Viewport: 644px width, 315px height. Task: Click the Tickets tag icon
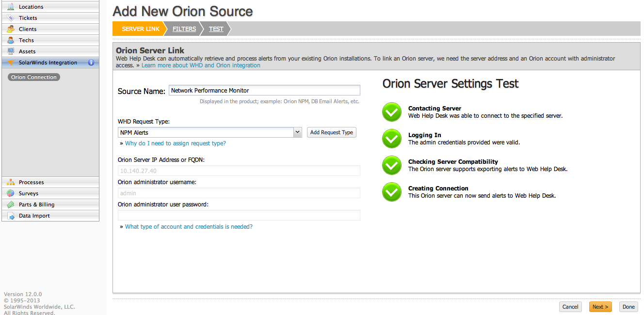11,18
